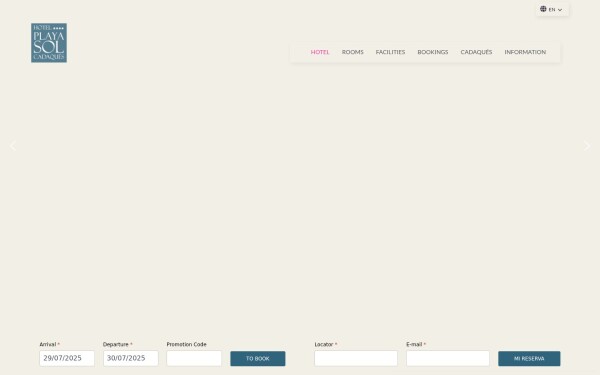Focus the Promotion Code field
600x375 pixels.
tap(194, 359)
